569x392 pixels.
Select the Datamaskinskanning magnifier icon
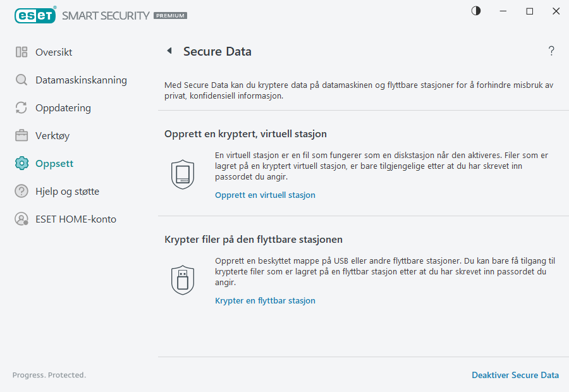click(x=21, y=80)
